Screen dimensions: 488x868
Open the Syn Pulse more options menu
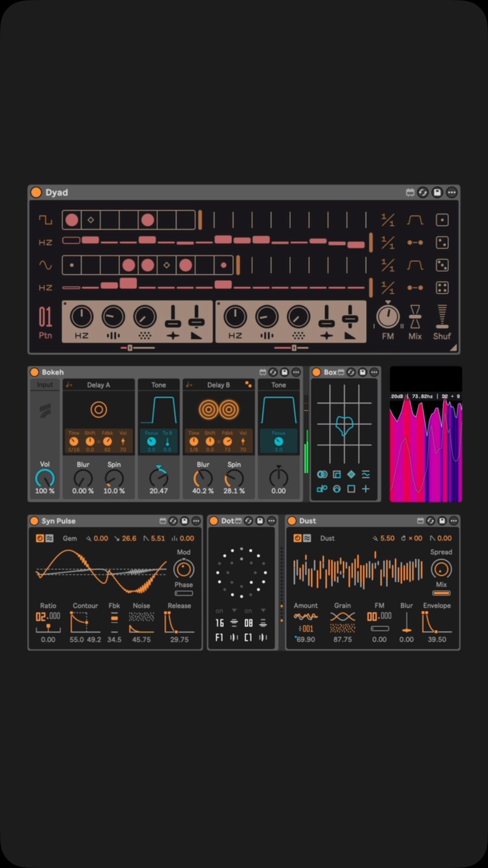[x=196, y=521]
